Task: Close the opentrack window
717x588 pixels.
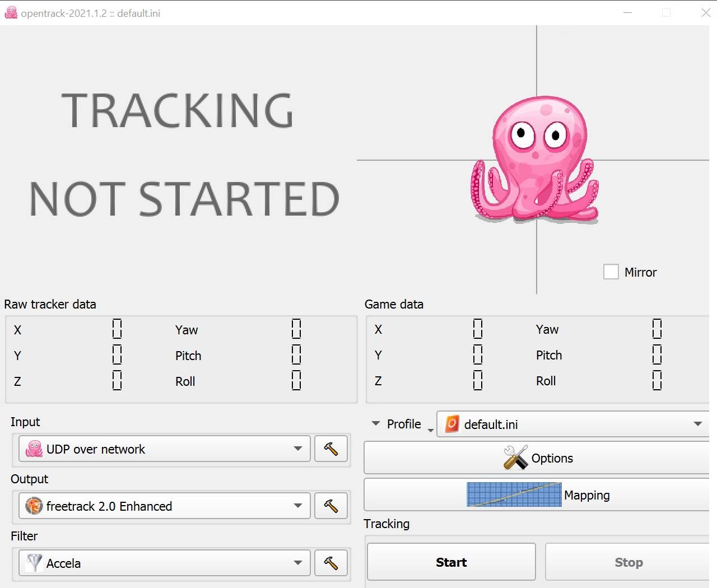Action: click(x=705, y=13)
